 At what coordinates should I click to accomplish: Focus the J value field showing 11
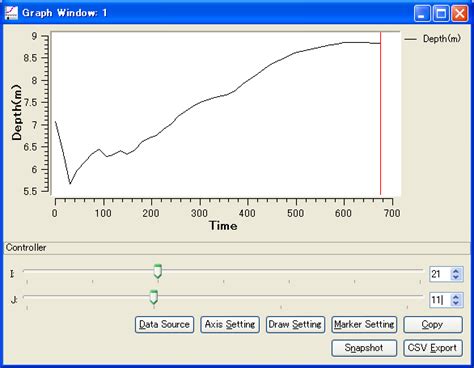tap(440, 300)
